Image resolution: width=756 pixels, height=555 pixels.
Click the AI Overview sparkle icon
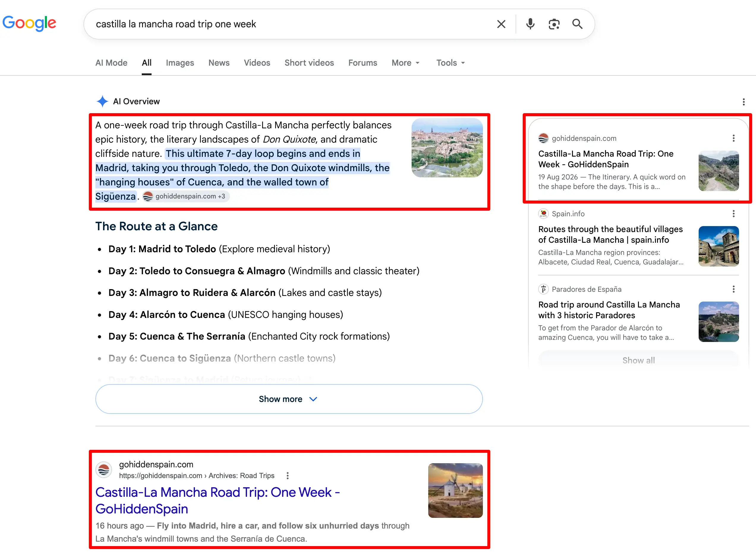pyautogui.click(x=102, y=101)
